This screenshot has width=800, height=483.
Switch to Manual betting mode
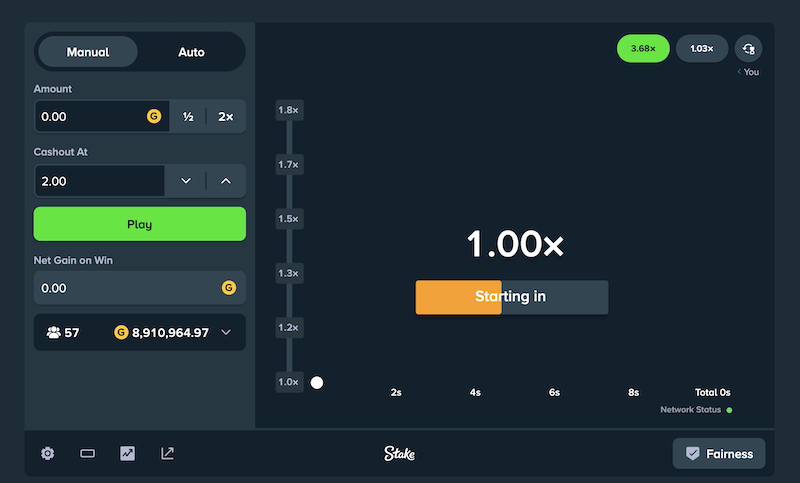tap(88, 52)
